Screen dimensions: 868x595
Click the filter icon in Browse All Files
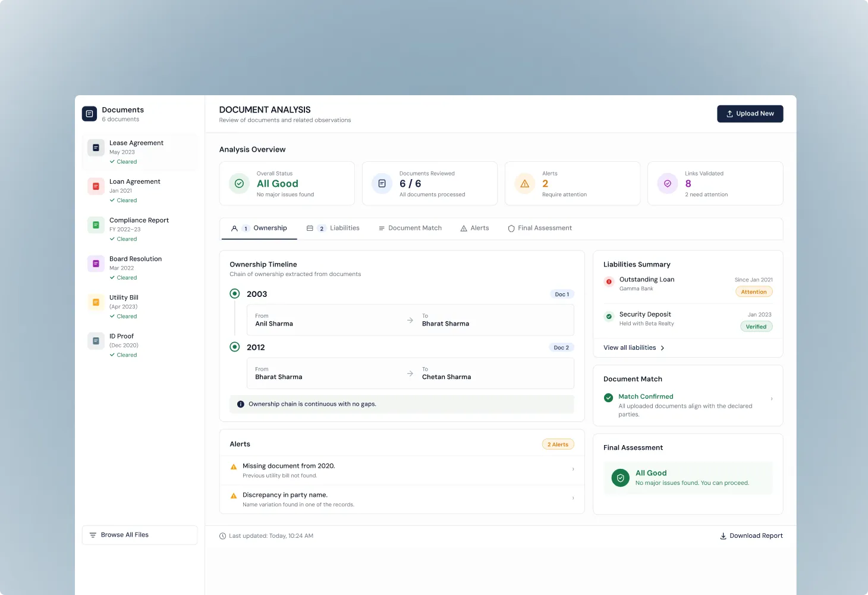[x=93, y=535]
